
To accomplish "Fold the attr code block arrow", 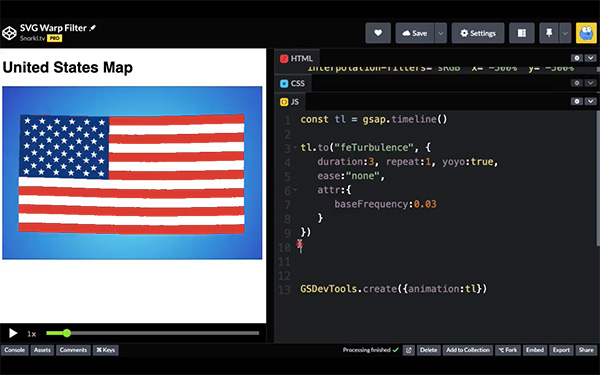I will point(295,190).
